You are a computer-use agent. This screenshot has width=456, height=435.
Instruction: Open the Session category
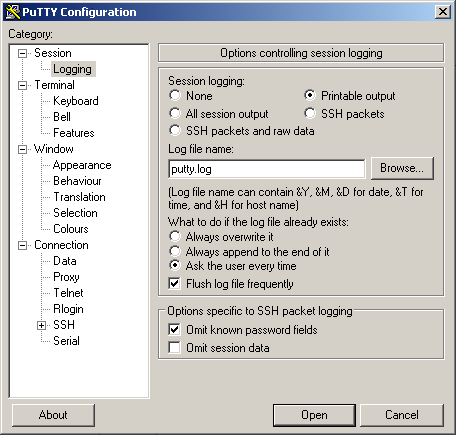tap(53, 53)
